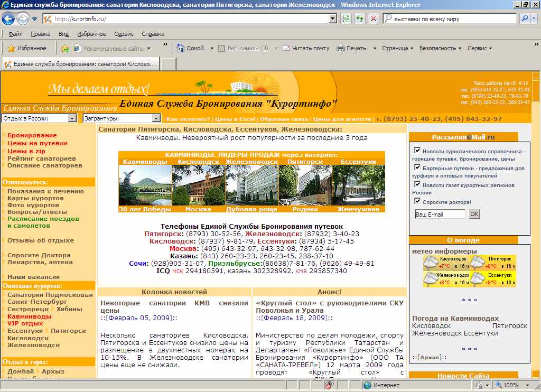The height and width of the screenshot is (392, 541).
Task: Click the Ваш E-mail input field
Action: 440,214
